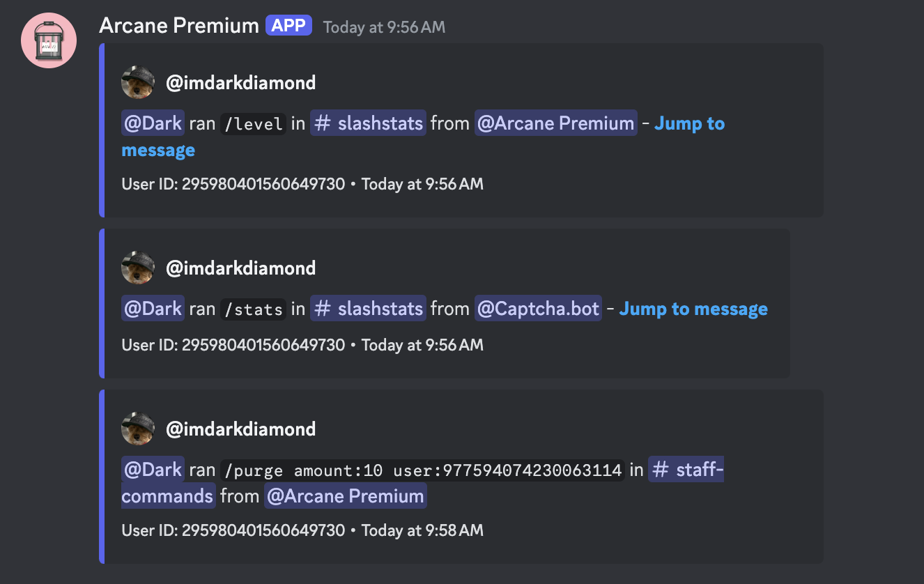924x584 pixels.
Task: Click the @Captcha.bot mention
Action: (538, 309)
